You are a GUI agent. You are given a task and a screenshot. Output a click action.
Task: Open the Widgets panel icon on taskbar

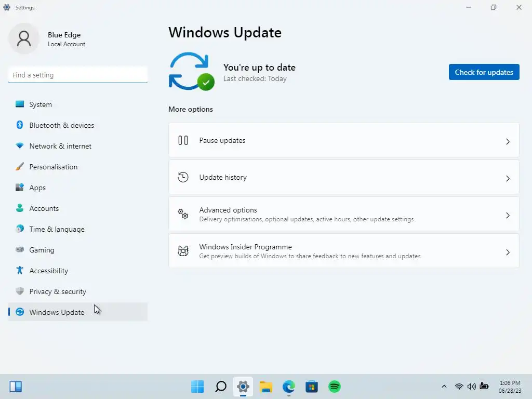[x=16, y=387]
